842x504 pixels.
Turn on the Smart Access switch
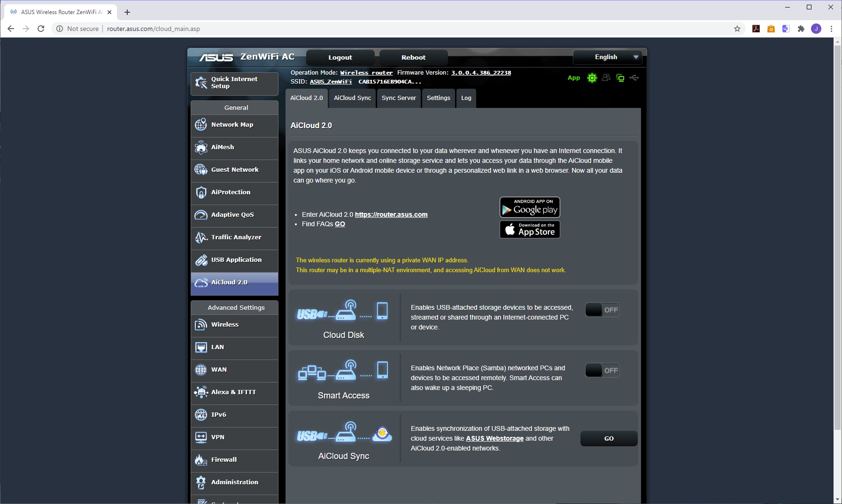coord(603,370)
